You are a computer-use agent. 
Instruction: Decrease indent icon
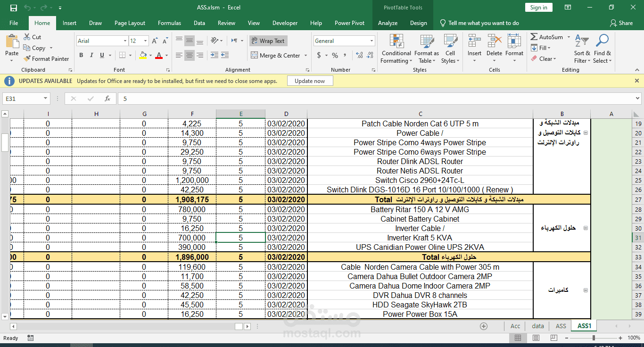214,56
